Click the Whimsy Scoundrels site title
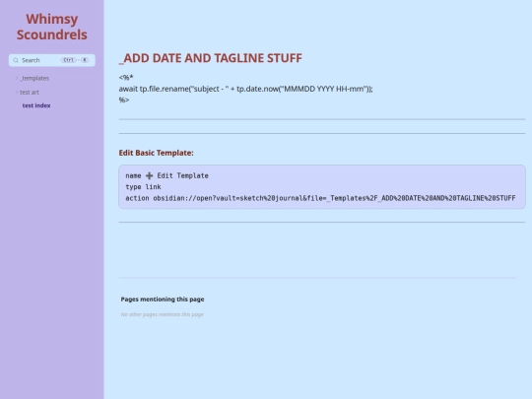 click(52, 27)
